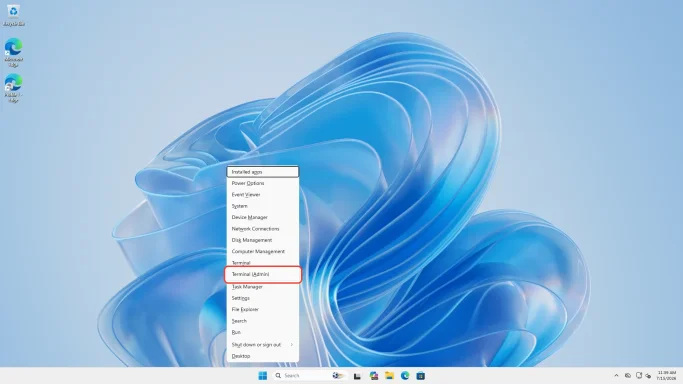Open File Explorer from the menu

point(263,310)
